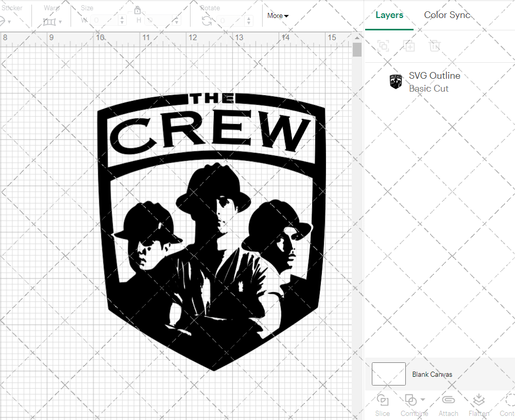
Task: Open the More menu
Action: 278,16
